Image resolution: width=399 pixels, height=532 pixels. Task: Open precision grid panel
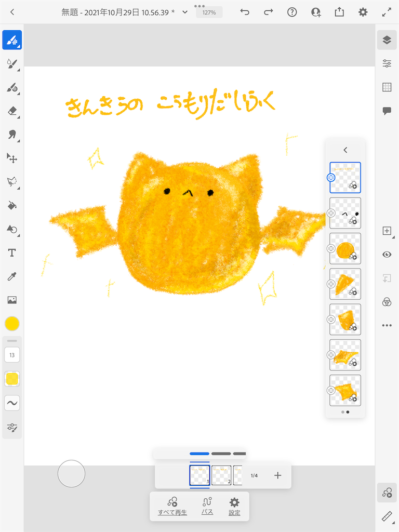(x=387, y=87)
